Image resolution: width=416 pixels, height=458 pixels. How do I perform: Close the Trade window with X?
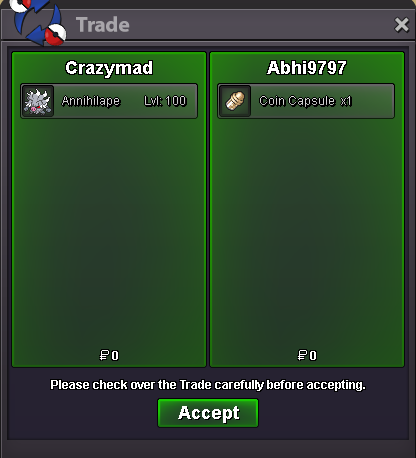401,25
